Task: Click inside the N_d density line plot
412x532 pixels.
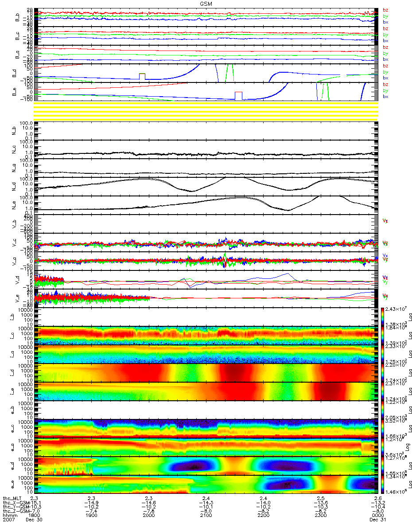Action: 206,186
